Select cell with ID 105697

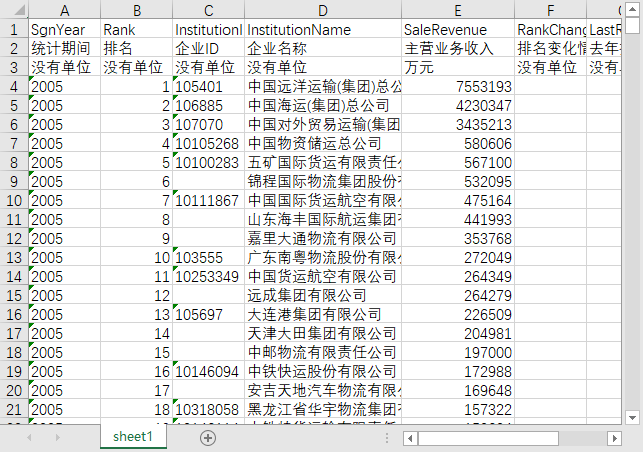click(x=208, y=314)
